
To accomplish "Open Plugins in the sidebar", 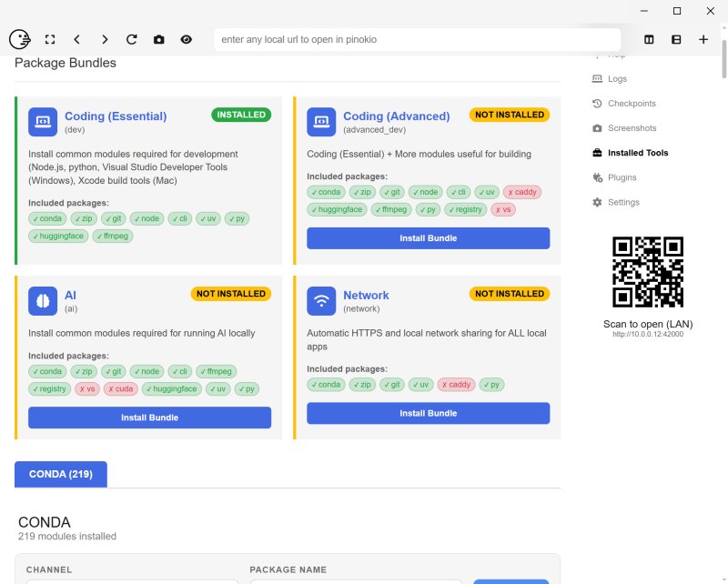I will [x=622, y=177].
